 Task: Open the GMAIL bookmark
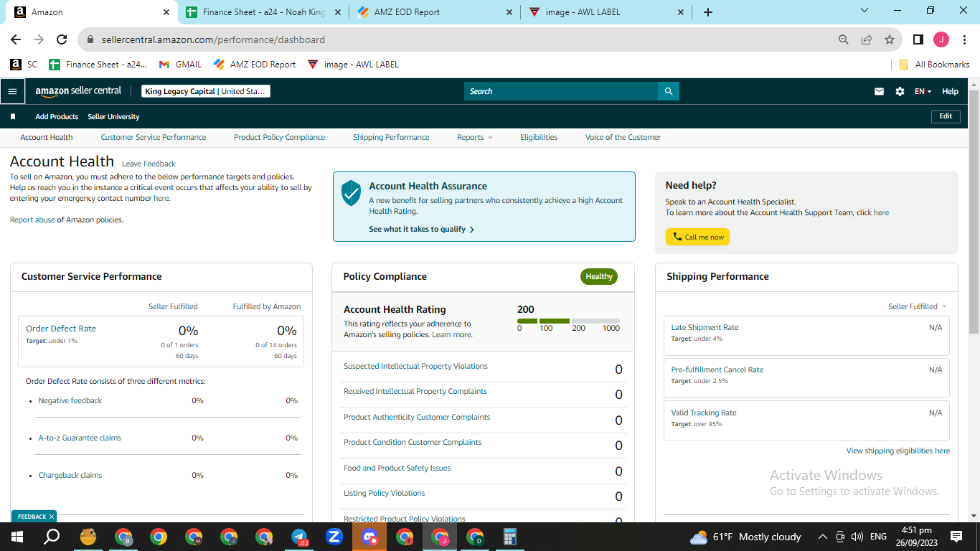[x=180, y=64]
